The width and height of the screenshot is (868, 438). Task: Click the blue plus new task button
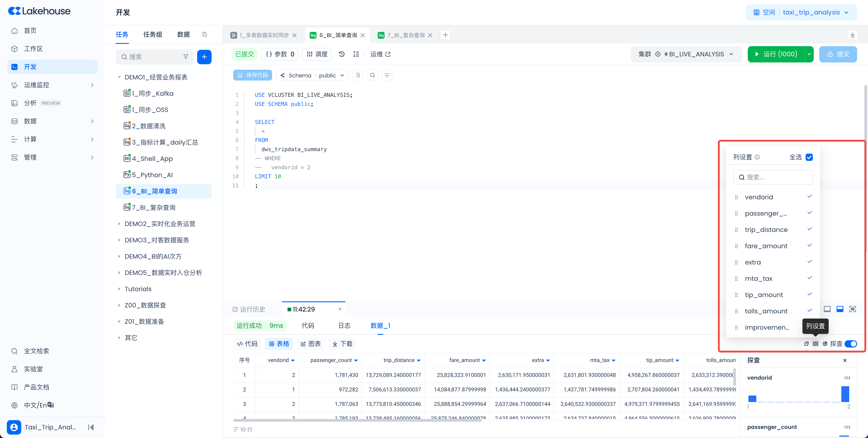(x=204, y=57)
